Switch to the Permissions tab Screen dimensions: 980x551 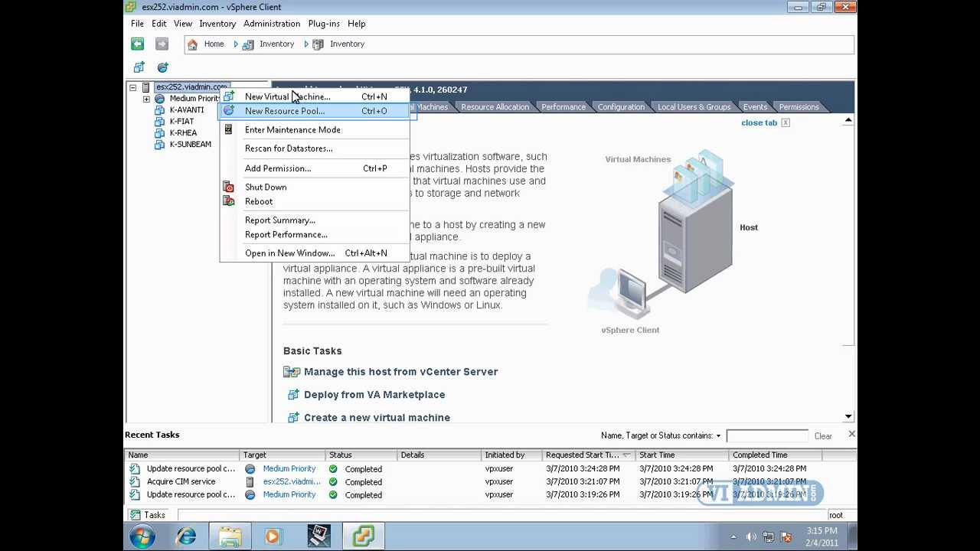799,107
